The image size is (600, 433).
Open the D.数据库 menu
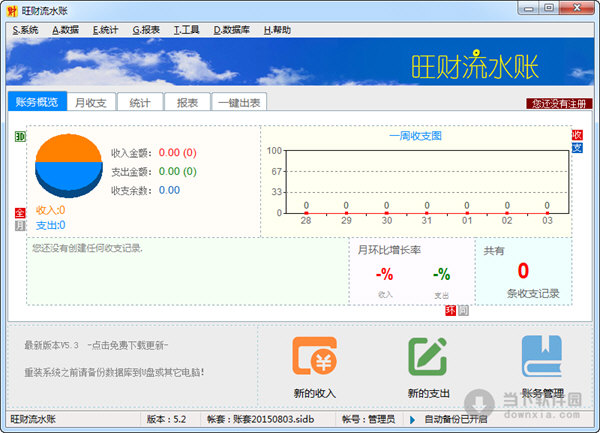coord(232,30)
